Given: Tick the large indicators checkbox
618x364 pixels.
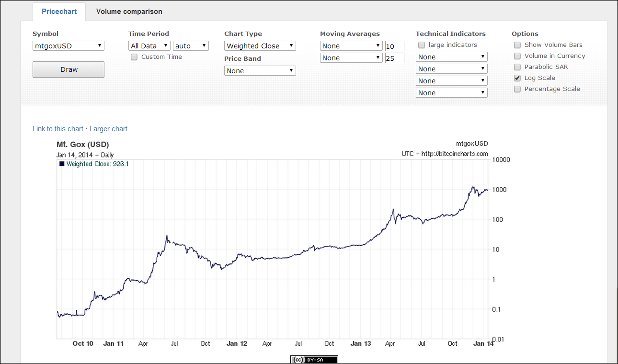Looking at the screenshot, I should (x=422, y=45).
